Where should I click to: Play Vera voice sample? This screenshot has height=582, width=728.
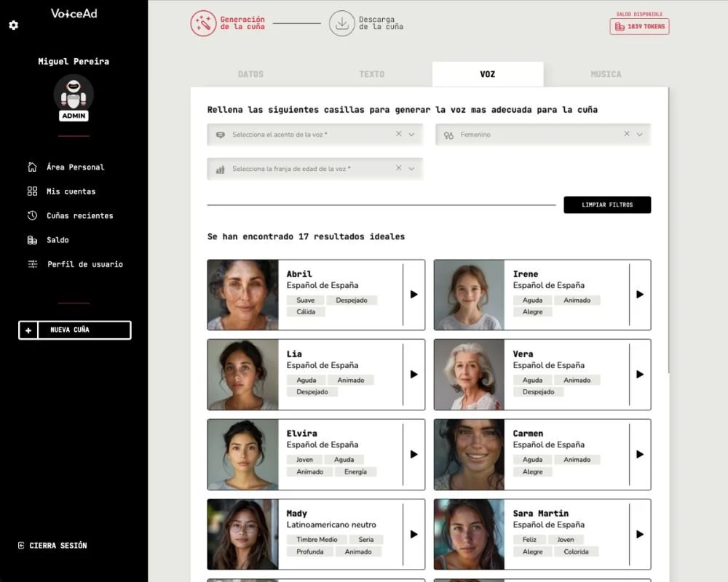[640, 374]
